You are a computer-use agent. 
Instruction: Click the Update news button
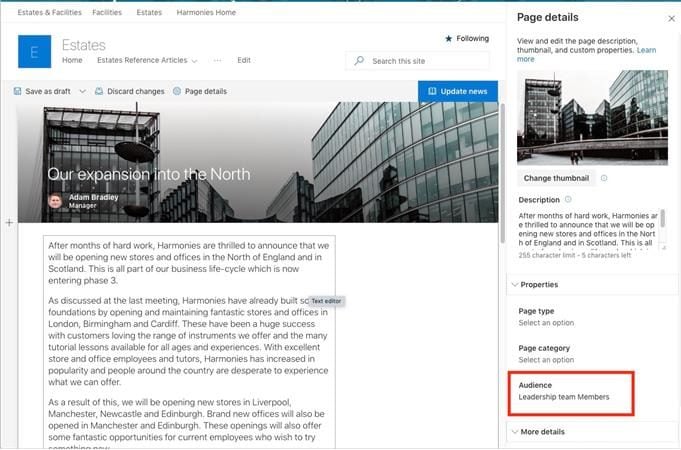[x=457, y=91]
